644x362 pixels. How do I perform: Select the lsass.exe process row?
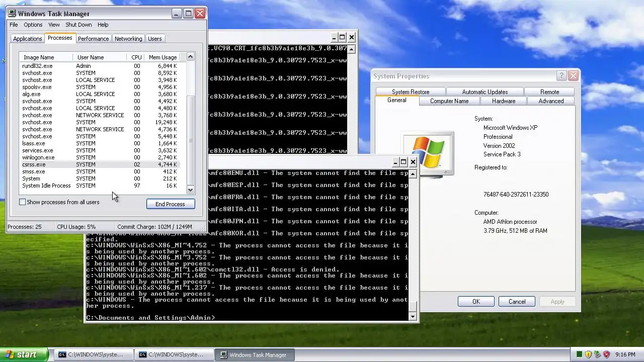pos(100,143)
